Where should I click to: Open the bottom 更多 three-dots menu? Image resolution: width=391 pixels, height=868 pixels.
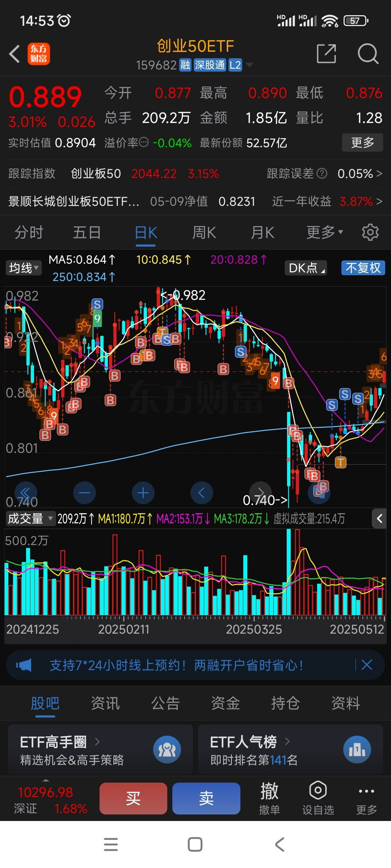tap(366, 799)
